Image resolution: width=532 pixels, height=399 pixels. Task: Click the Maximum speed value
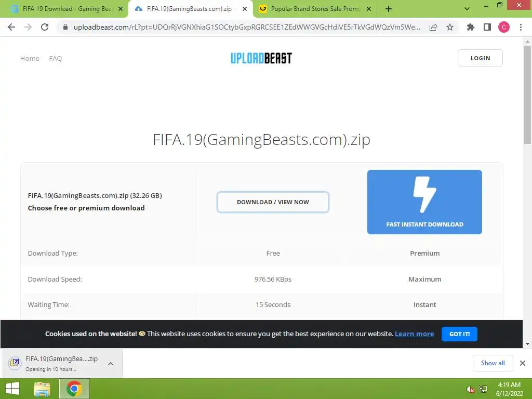click(x=424, y=279)
